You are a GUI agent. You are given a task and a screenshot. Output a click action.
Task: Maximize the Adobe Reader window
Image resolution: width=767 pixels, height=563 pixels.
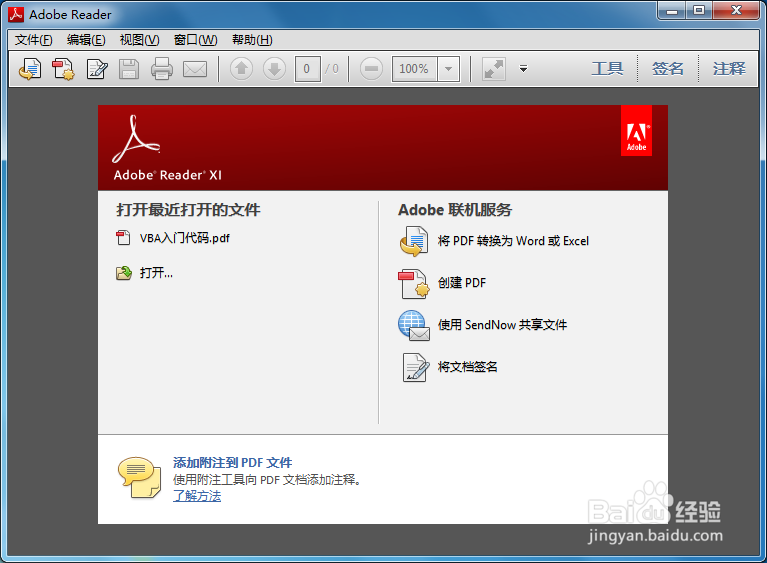click(x=699, y=11)
